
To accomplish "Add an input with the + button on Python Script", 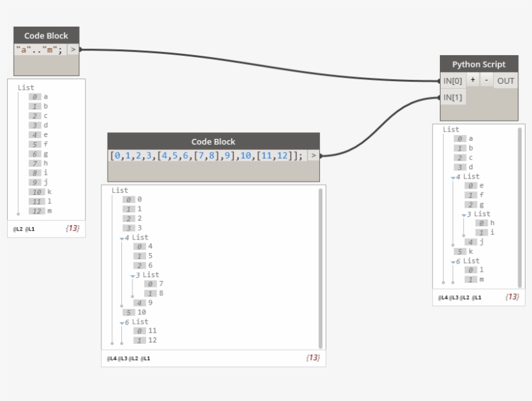I will (474, 80).
